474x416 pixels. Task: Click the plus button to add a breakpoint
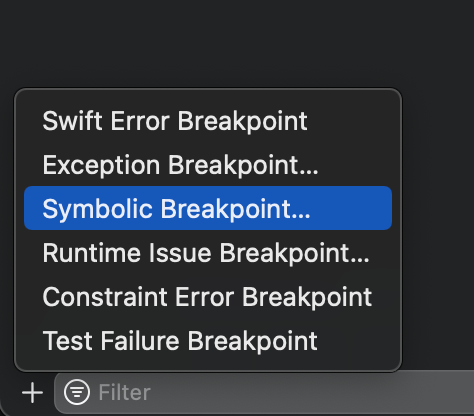(32, 393)
